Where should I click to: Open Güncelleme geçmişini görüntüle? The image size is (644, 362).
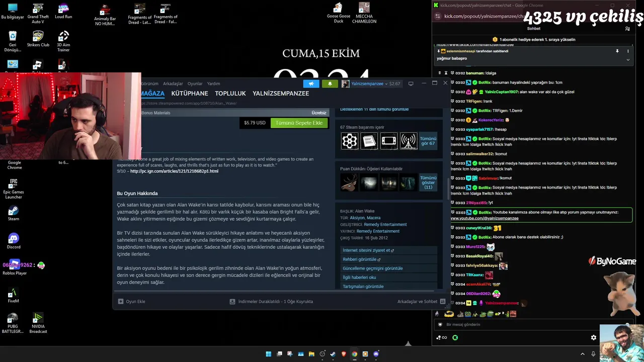(x=389, y=268)
